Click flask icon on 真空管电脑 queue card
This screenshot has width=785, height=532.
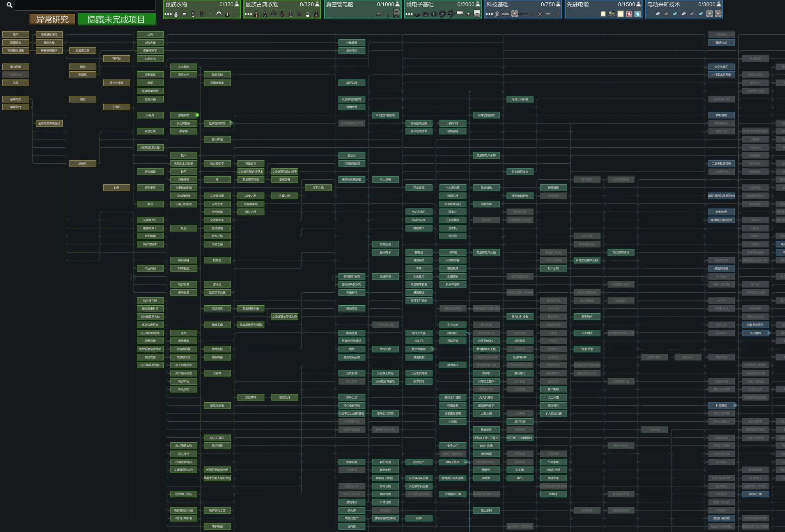pos(397,4)
